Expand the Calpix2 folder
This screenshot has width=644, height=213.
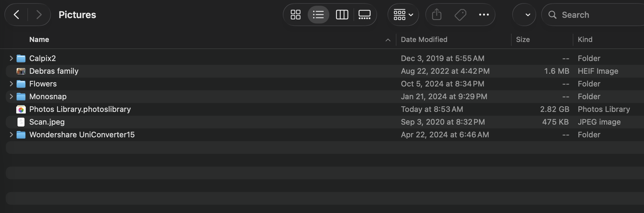(11, 58)
